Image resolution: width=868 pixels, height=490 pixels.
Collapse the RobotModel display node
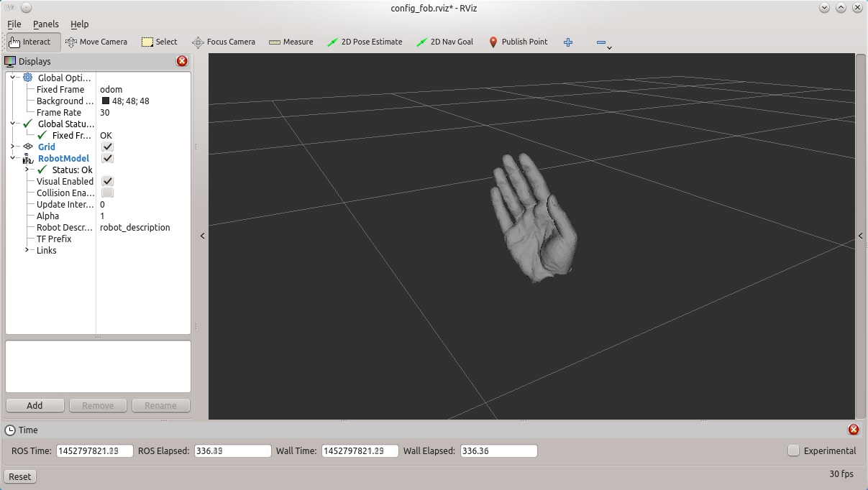tap(13, 158)
